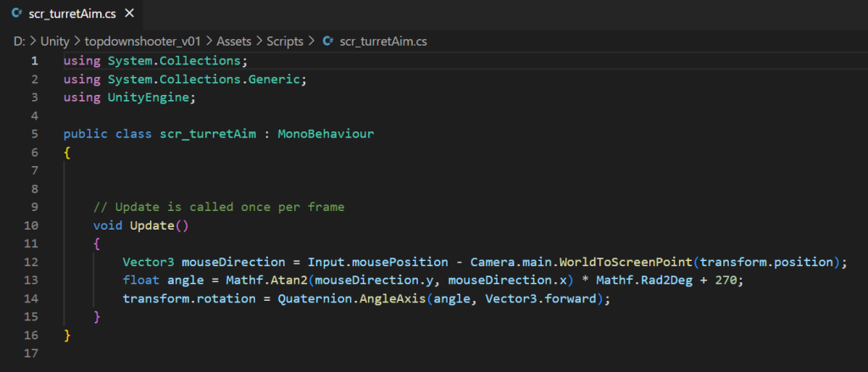Select line 13 via its line number
The width and height of the screenshot is (868, 372).
(31, 280)
